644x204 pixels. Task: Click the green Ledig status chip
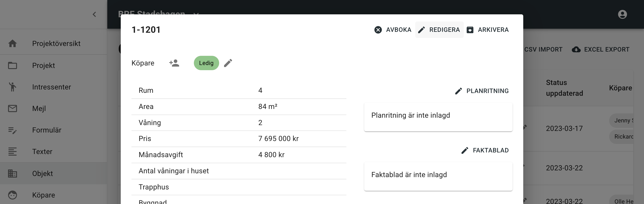(x=206, y=63)
